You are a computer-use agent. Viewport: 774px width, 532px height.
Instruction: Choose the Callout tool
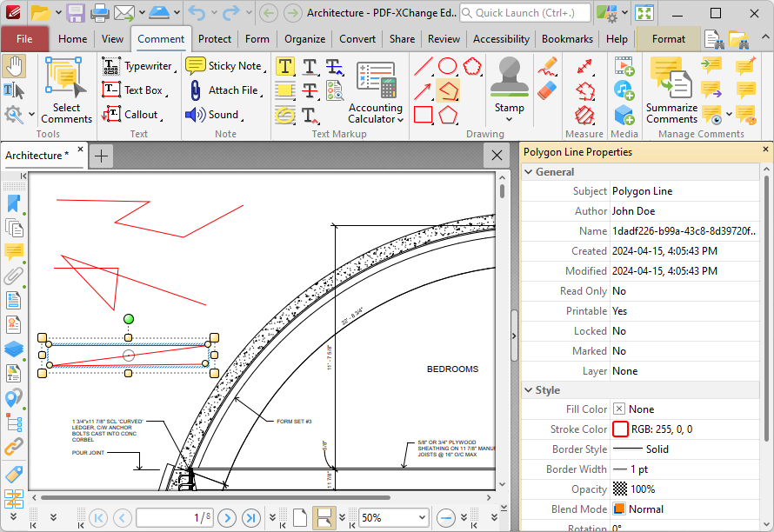click(x=131, y=115)
